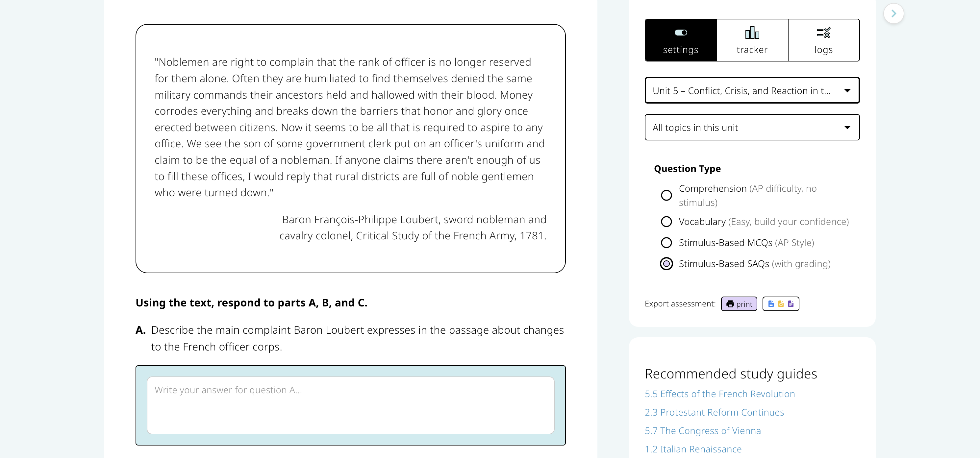Select Stimulus-Based SAQs radio button

(x=666, y=264)
